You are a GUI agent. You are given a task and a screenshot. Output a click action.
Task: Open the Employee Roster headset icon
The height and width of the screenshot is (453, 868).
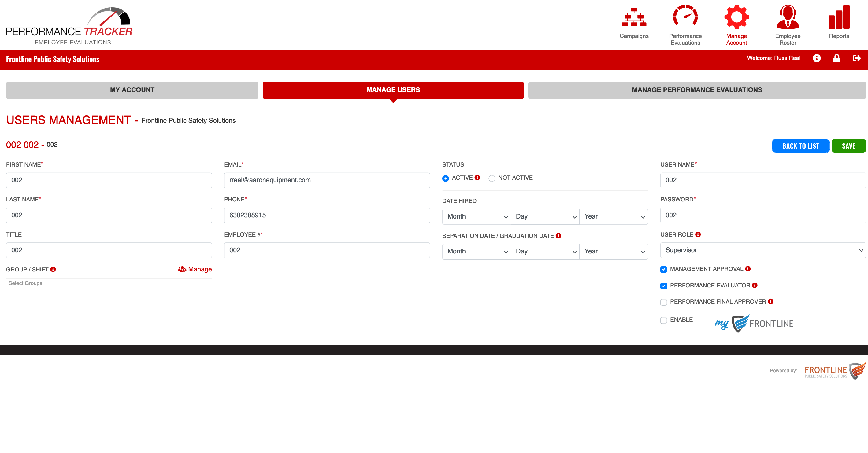[x=788, y=17]
